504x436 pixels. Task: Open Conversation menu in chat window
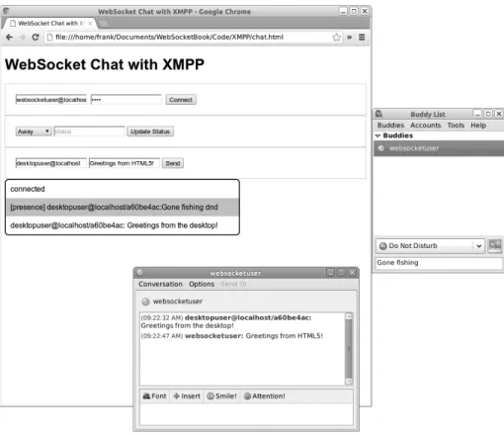click(160, 284)
